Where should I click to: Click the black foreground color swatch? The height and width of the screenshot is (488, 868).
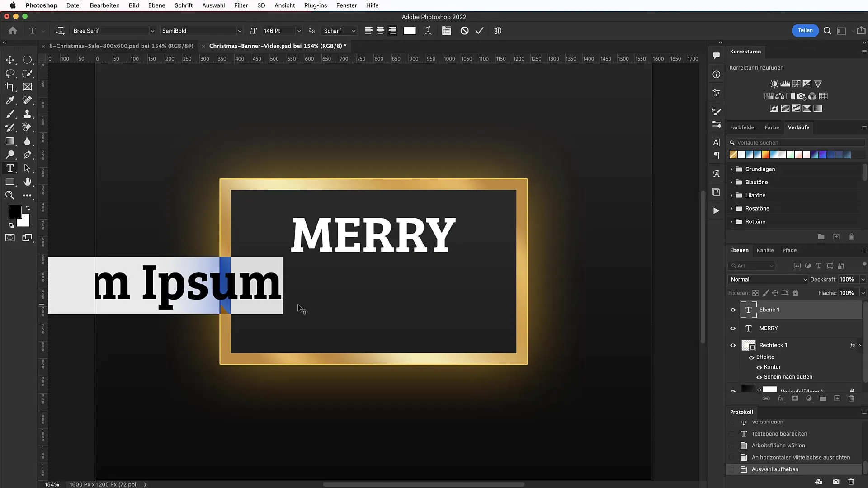point(14,211)
